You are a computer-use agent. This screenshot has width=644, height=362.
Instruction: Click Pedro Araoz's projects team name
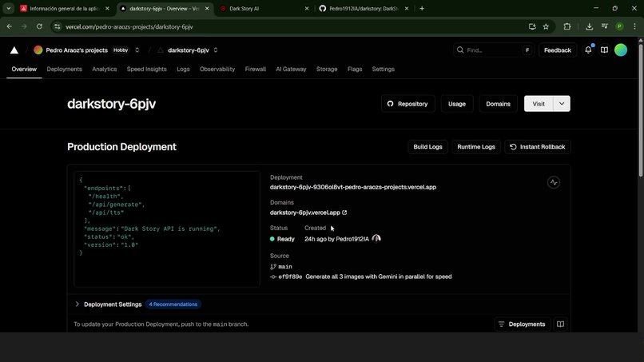(x=77, y=50)
